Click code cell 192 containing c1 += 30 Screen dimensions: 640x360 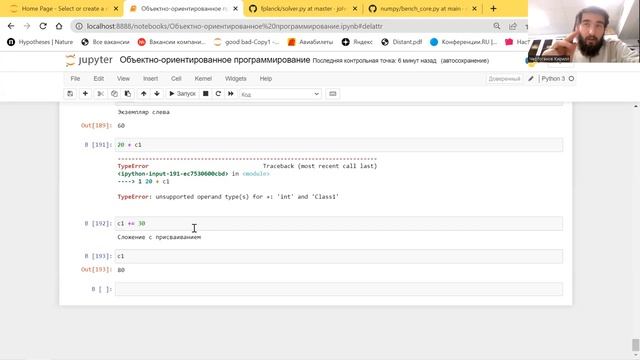point(339,224)
